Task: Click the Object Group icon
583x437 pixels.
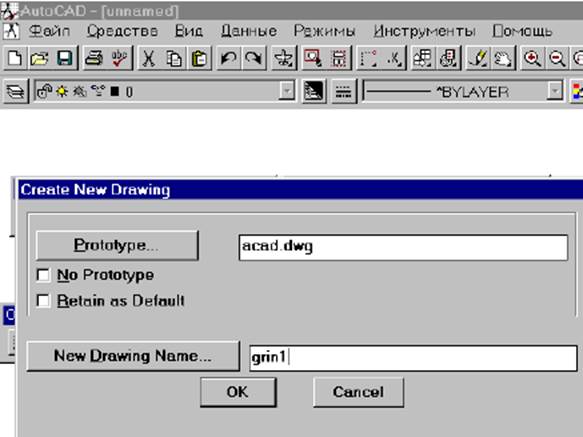Action: click(x=338, y=58)
